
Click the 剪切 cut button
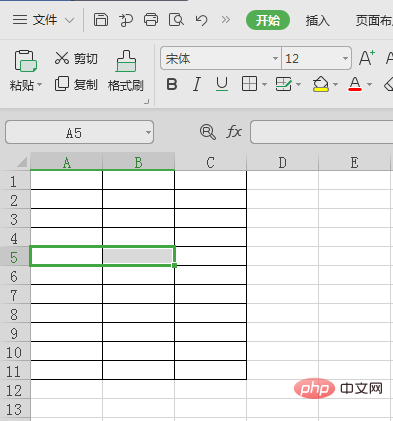76,58
